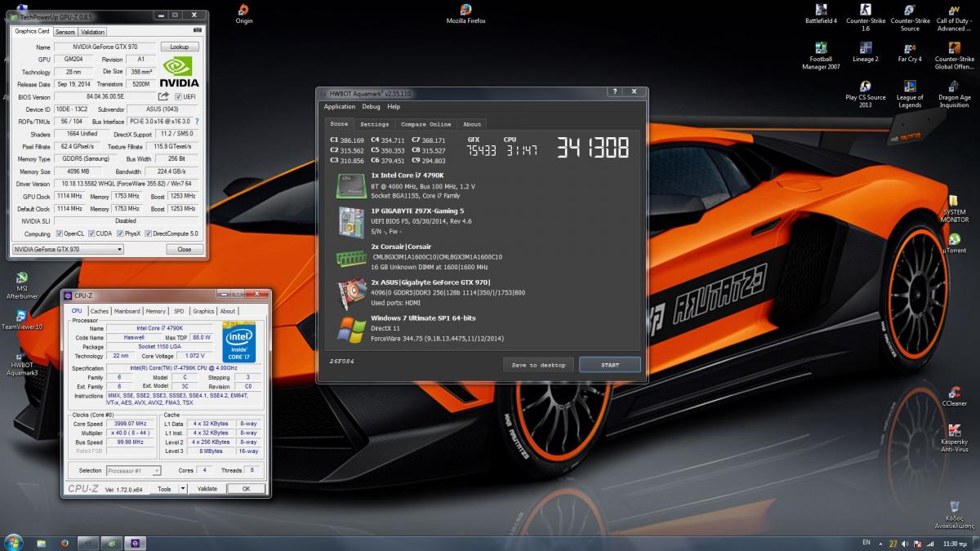Open Call of Duty Advanced shortcut
Viewport: 980px width, 551px height.
pyautogui.click(x=953, y=17)
